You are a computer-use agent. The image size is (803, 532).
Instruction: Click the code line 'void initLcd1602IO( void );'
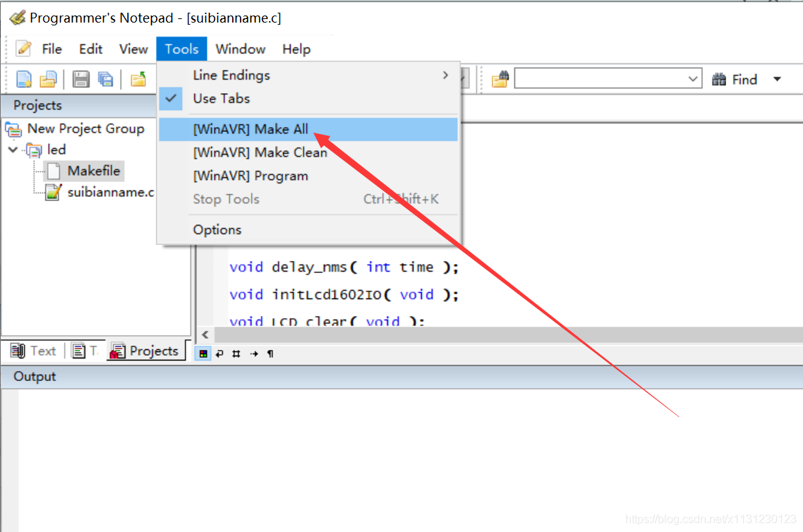(344, 295)
